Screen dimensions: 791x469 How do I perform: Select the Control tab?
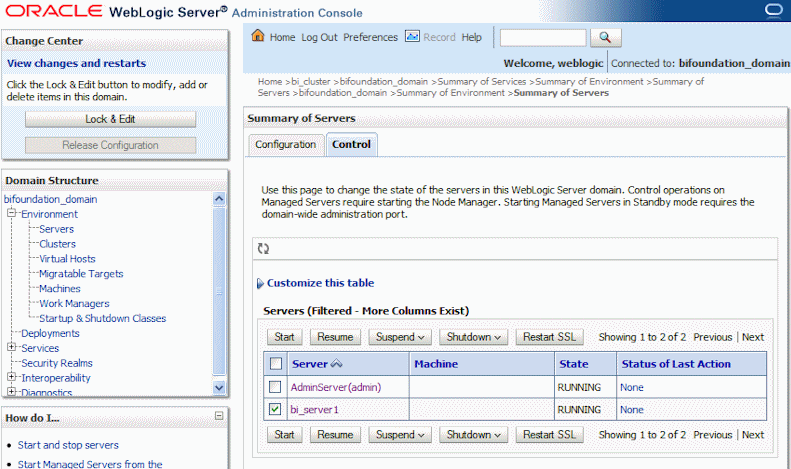click(x=352, y=145)
